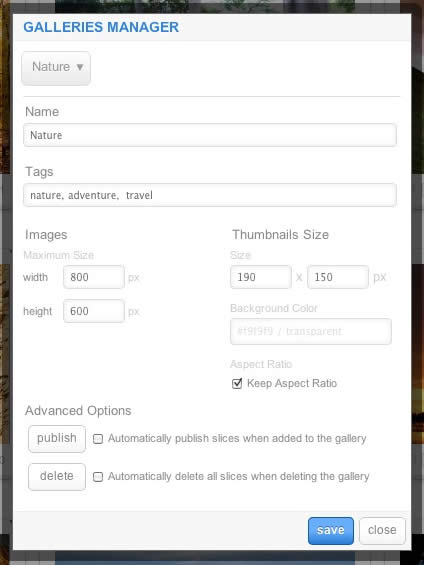This screenshot has height=565, width=424.
Task: Click the Background Color field
Action: pos(311,331)
